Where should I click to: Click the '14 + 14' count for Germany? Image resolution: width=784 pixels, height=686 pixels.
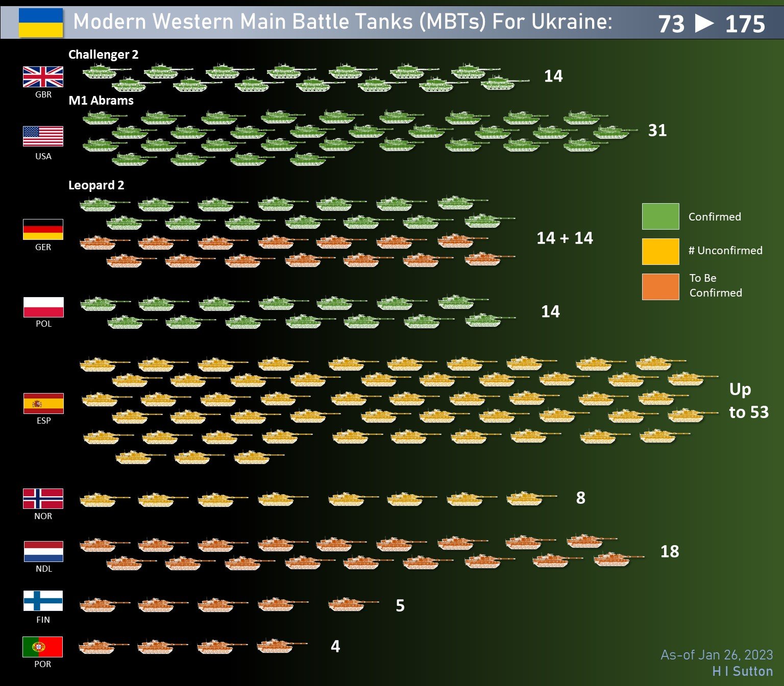pos(565,238)
